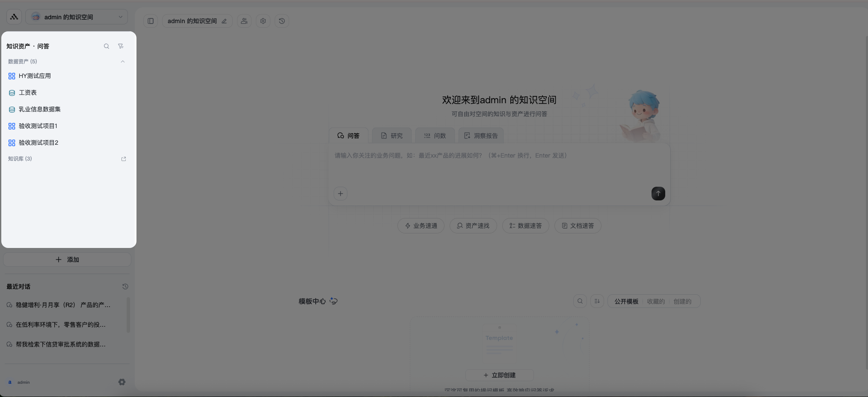Image resolution: width=868 pixels, height=397 pixels.
Task: Choose the 资产速找 quick action
Action: [473, 226]
